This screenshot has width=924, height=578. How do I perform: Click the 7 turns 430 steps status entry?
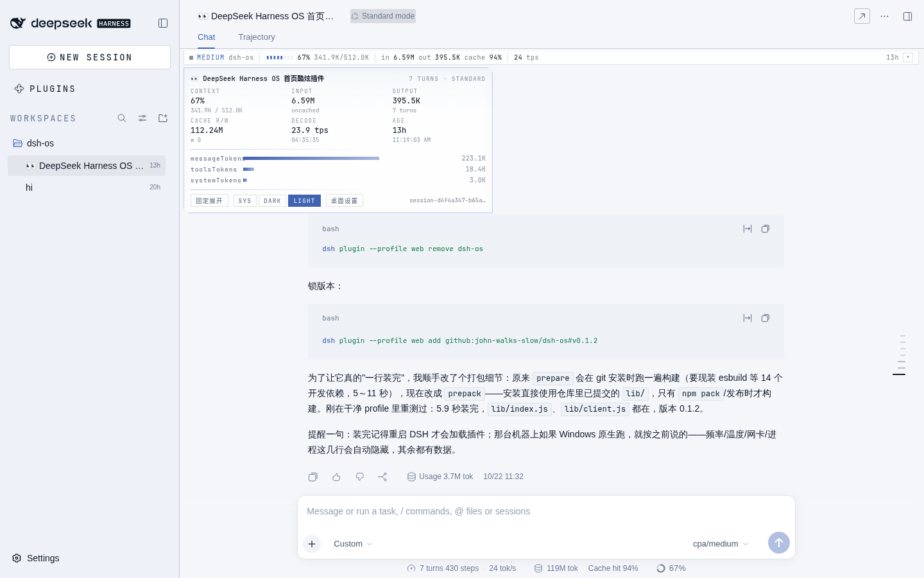pyautogui.click(x=443, y=568)
